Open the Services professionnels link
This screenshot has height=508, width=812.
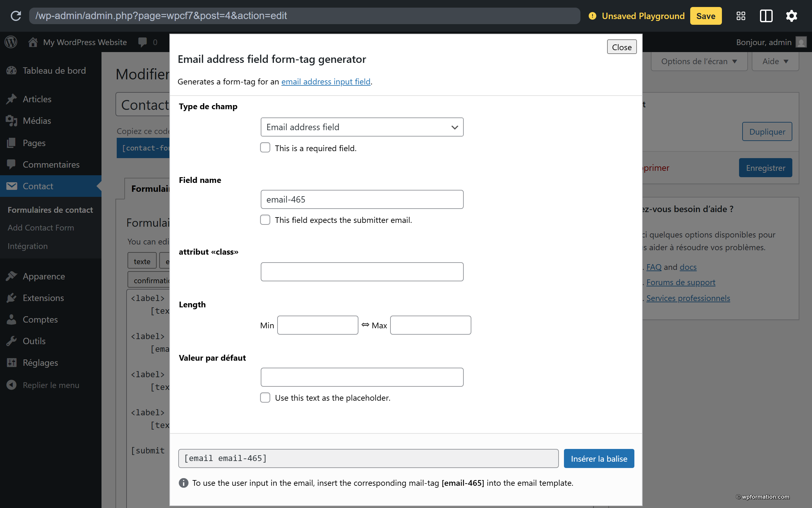pyautogui.click(x=688, y=298)
